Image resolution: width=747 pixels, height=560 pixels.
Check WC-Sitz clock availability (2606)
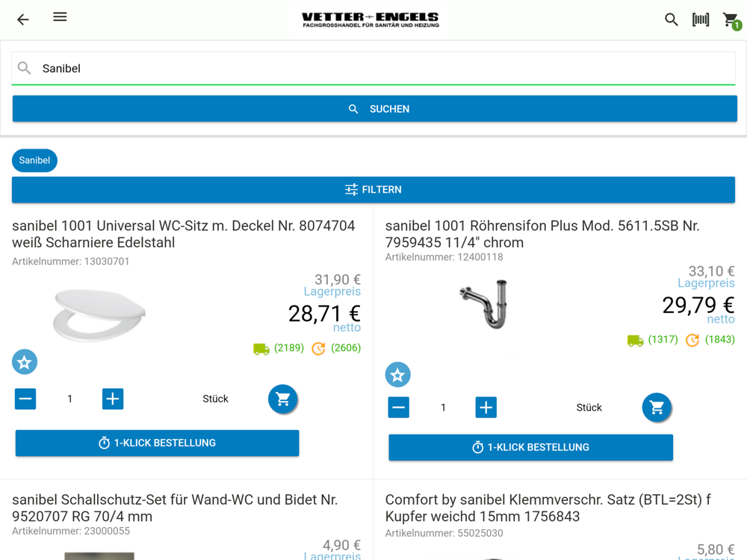[x=336, y=348]
